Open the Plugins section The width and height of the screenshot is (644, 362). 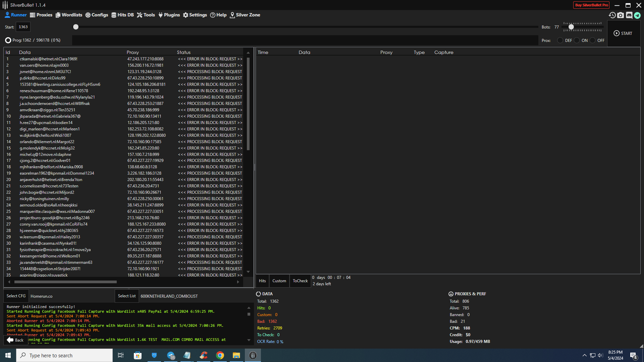click(x=169, y=15)
